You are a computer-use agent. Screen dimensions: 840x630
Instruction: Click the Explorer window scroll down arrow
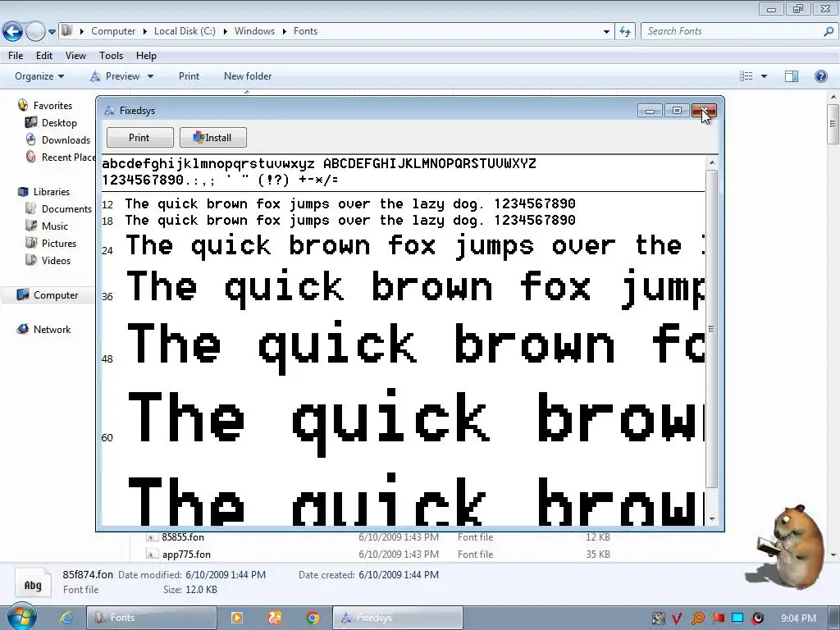pyautogui.click(x=833, y=555)
